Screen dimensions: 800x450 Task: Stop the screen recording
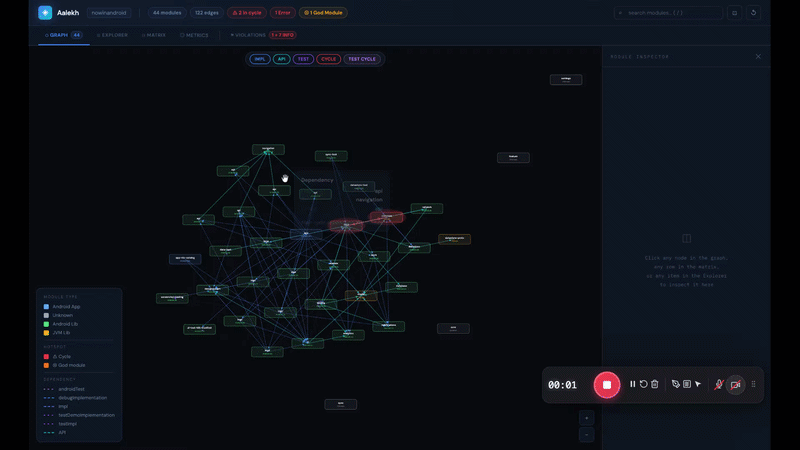click(x=606, y=385)
